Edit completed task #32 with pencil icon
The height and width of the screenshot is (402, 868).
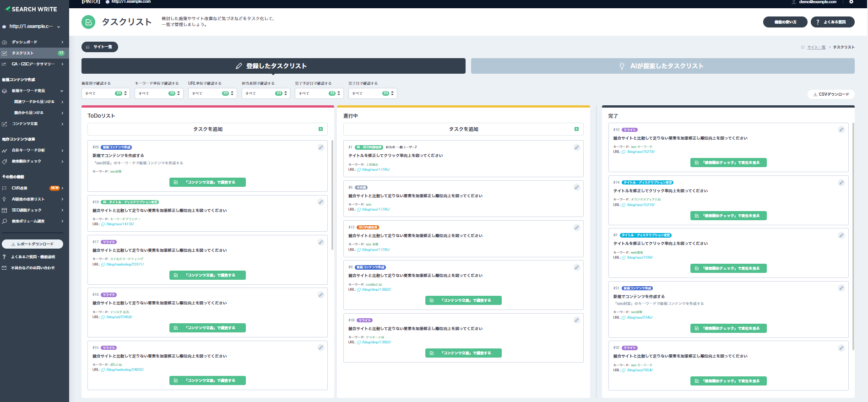841,348
